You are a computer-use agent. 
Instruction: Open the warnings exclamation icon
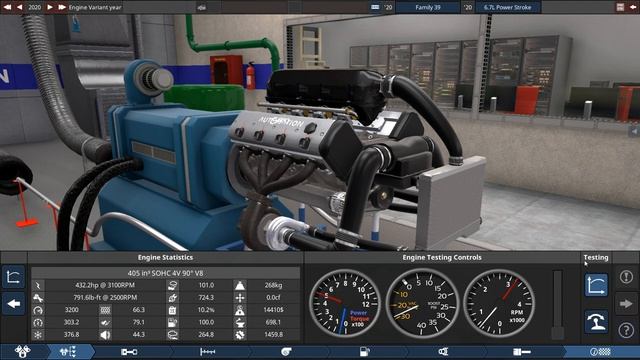pyautogui.click(x=626, y=277)
